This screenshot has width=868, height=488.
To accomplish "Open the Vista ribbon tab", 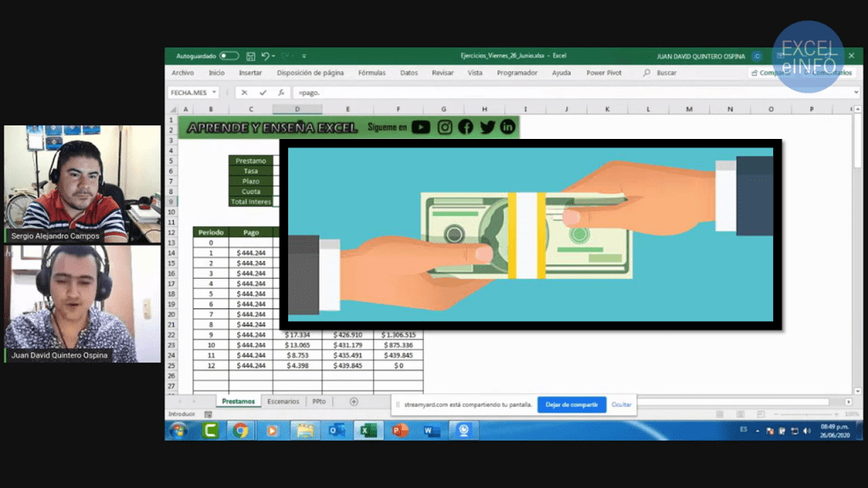I will (475, 73).
